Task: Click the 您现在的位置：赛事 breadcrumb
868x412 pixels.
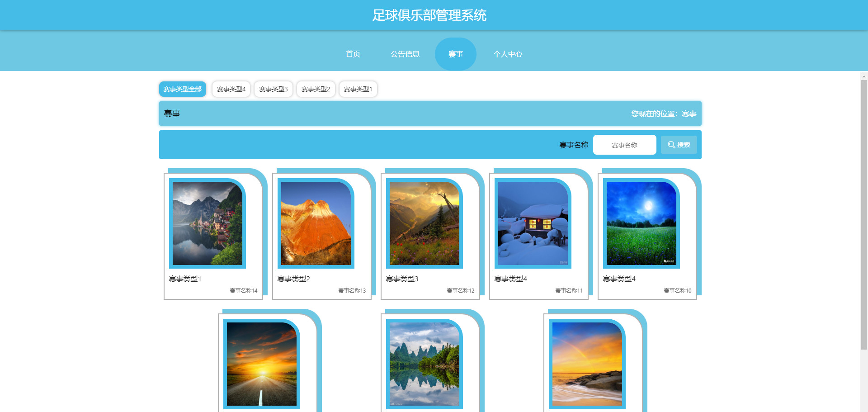Action: click(x=664, y=114)
